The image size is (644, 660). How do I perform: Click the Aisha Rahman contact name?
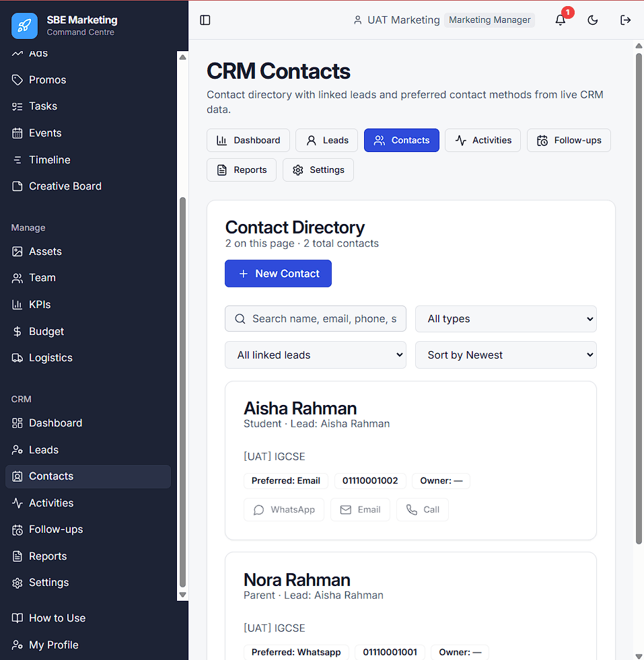click(300, 408)
